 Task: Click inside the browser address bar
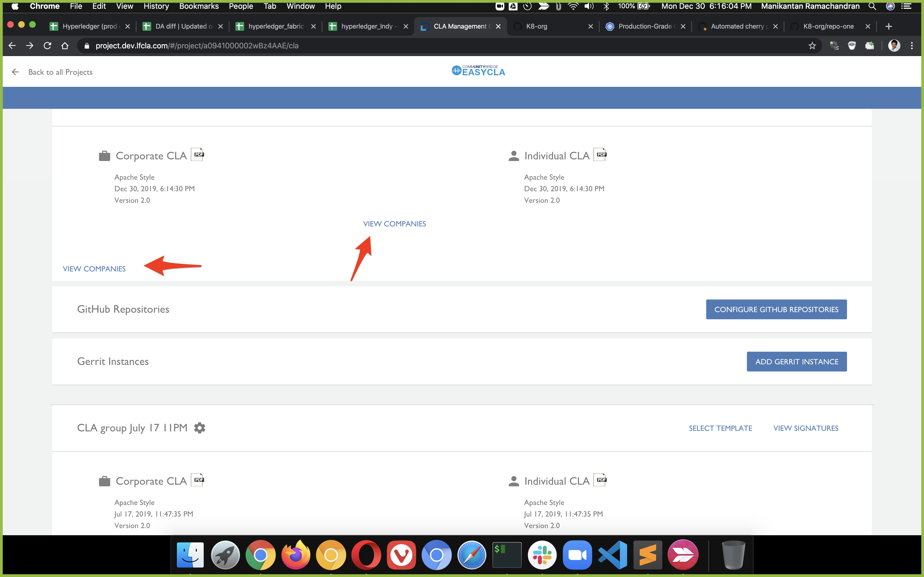pyautogui.click(x=267, y=45)
